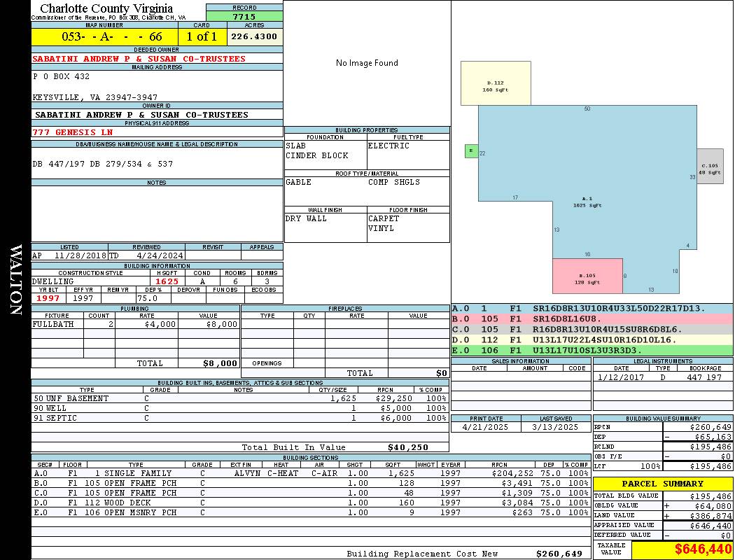Click the bold plumbing TOTAL $8,000

(x=220, y=363)
